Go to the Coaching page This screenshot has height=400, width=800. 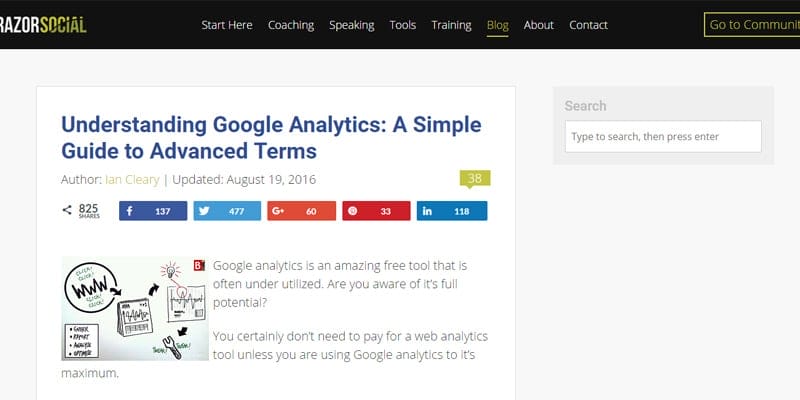coord(291,25)
